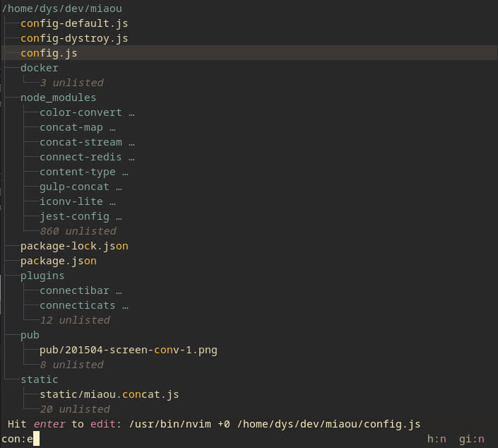Click the highlighted config.js row
The width and height of the screenshot is (498, 448).
point(249,53)
